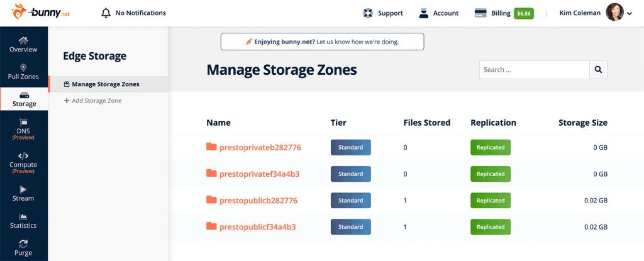
Task: Click the $6.86 billing balance badge
Action: point(524,13)
